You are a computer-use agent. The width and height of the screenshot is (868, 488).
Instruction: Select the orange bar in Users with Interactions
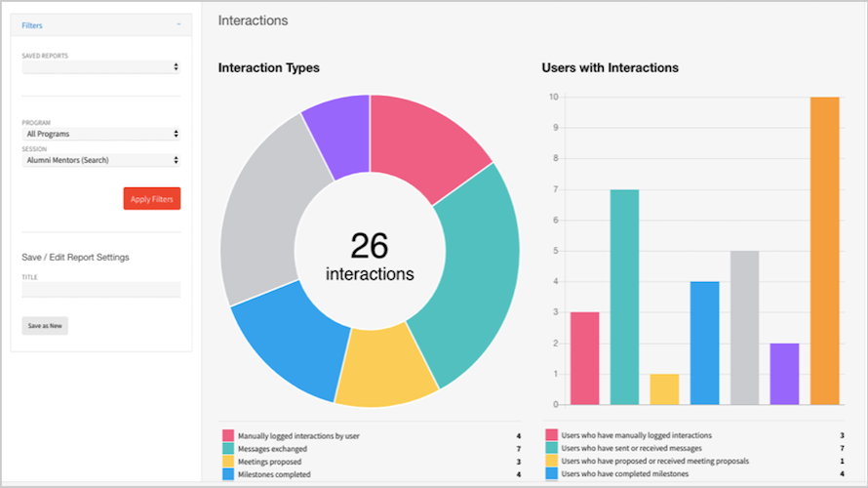(x=825, y=251)
